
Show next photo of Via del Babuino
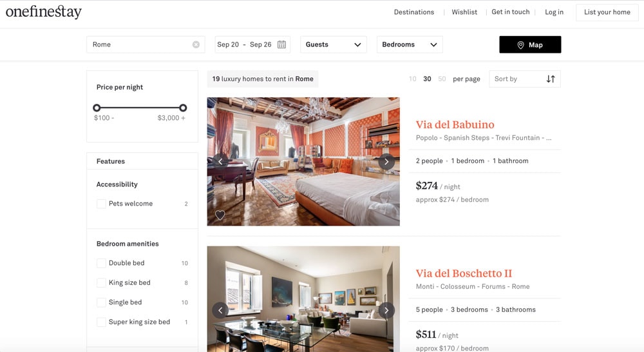386,162
